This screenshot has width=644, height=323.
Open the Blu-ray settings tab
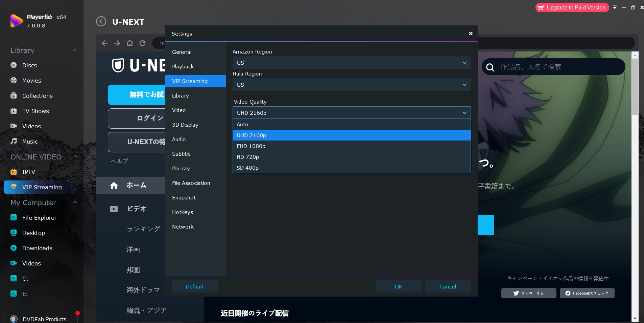195,168
